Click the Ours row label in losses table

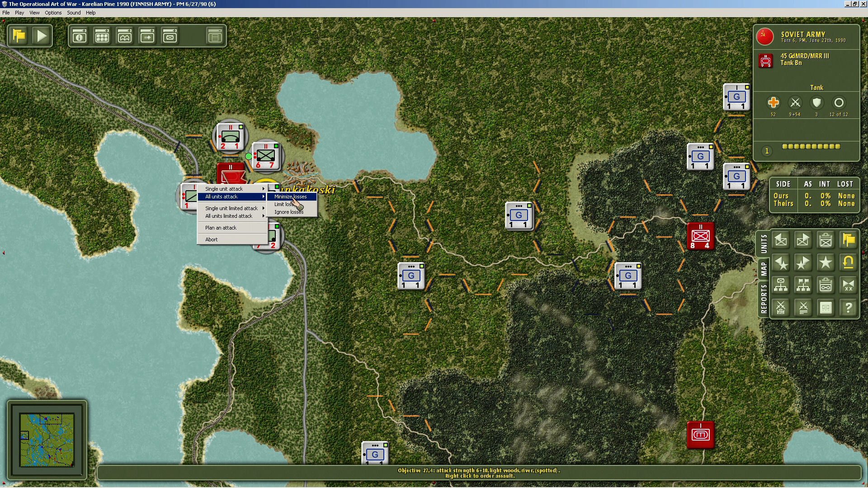[781, 196]
